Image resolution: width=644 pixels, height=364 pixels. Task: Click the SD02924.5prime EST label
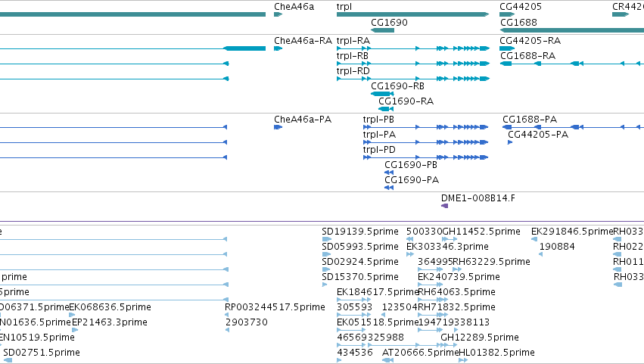click(360, 262)
